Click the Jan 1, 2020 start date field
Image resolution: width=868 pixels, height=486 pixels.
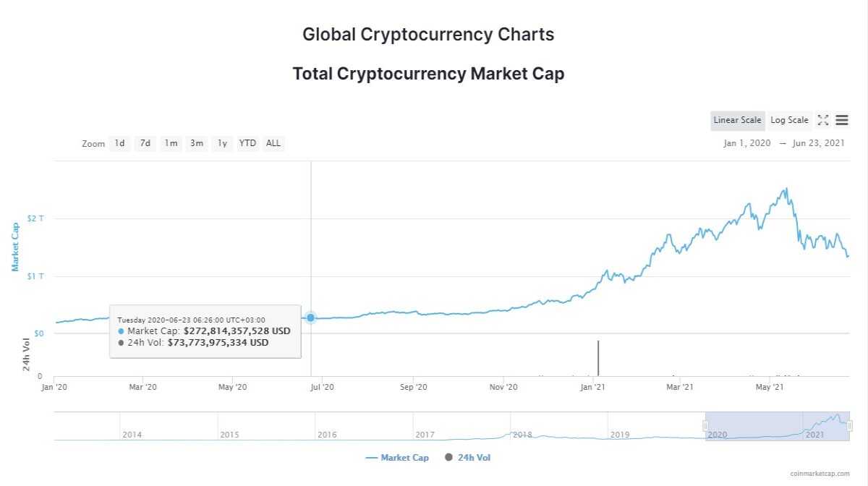[x=747, y=143]
